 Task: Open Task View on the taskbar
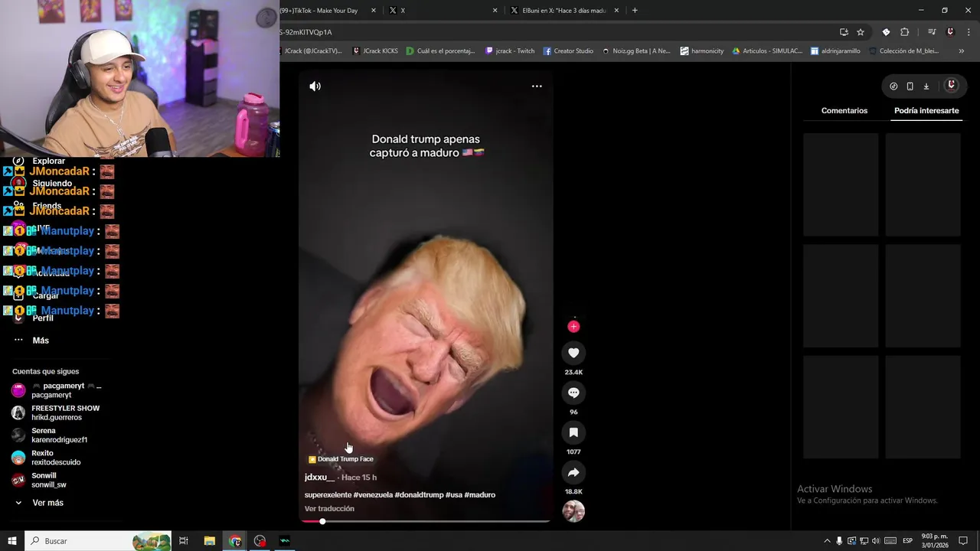(184, 541)
